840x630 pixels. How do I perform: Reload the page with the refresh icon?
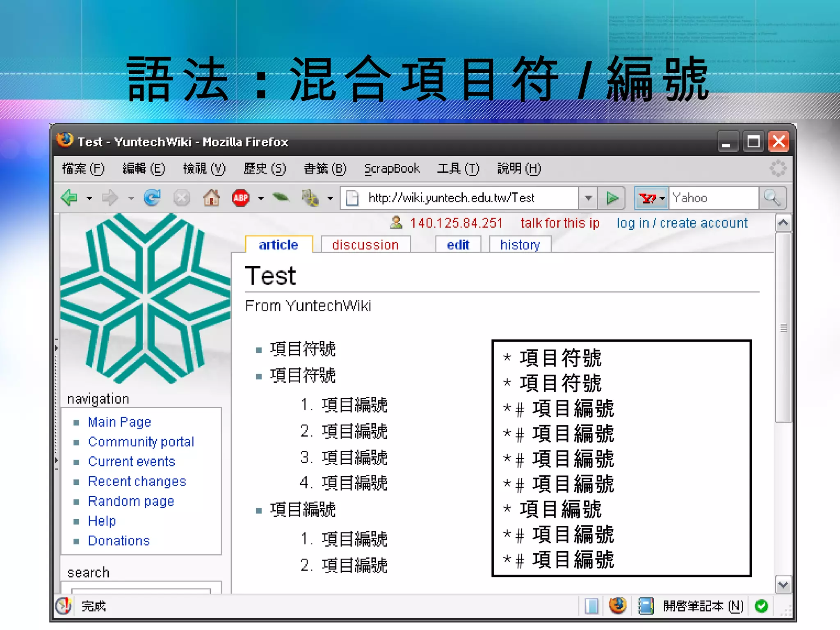click(153, 198)
